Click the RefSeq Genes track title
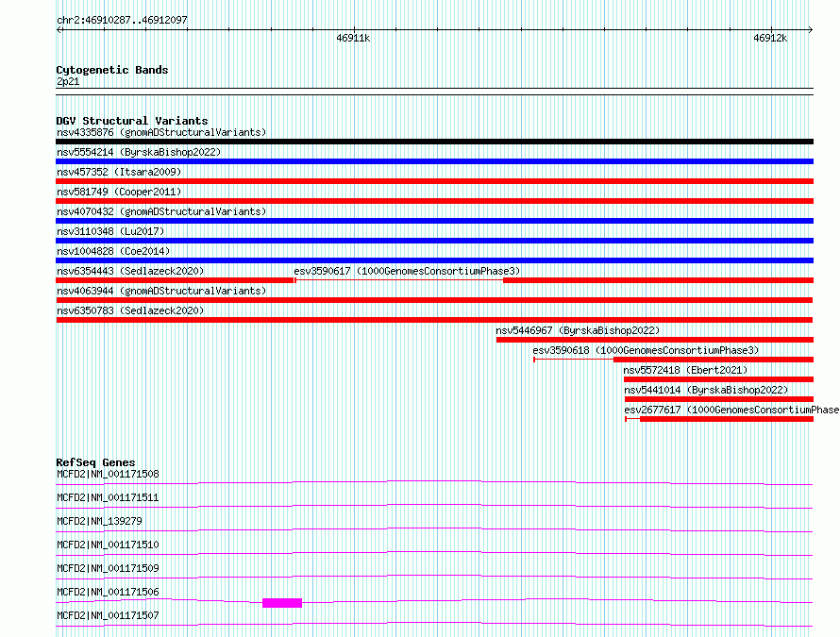Screen dimensions: 840x637 pyautogui.click(x=95, y=462)
